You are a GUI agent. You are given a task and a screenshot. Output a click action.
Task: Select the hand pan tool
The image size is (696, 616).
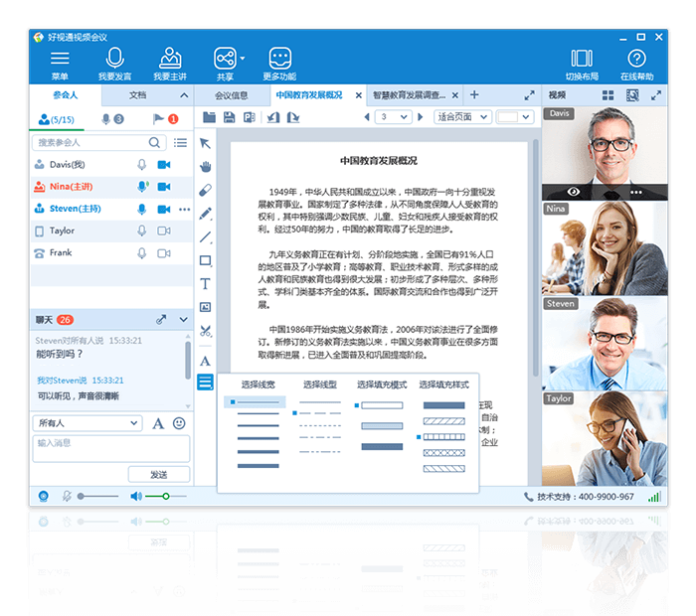205,167
